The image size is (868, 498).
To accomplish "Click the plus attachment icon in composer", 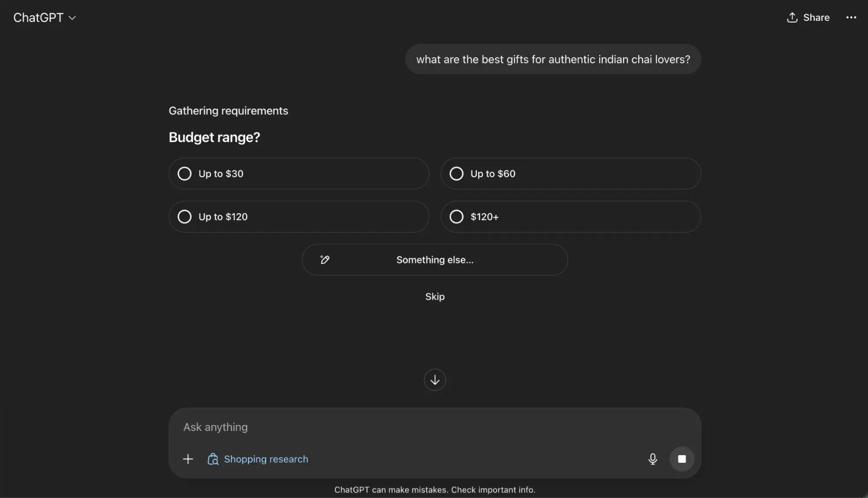I will click(188, 459).
